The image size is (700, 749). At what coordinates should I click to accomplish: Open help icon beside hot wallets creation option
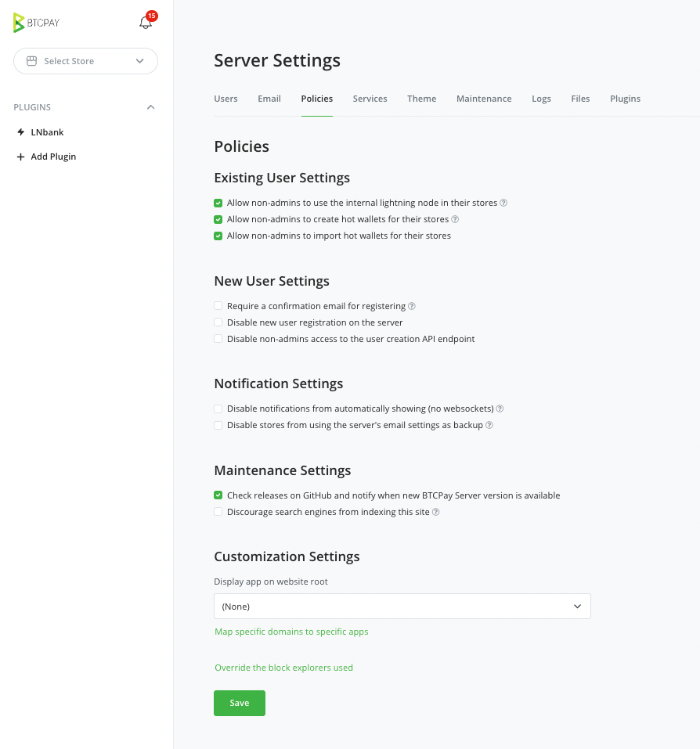tap(455, 219)
